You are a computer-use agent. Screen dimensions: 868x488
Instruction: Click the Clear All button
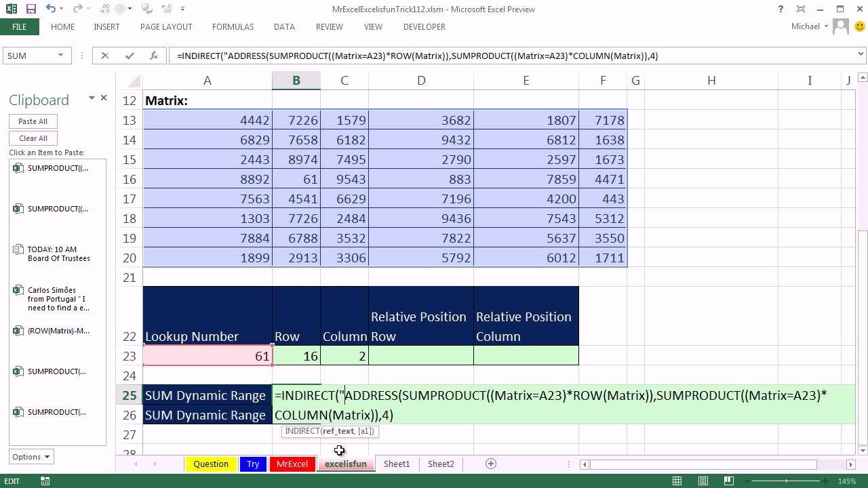pyautogui.click(x=33, y=138)
